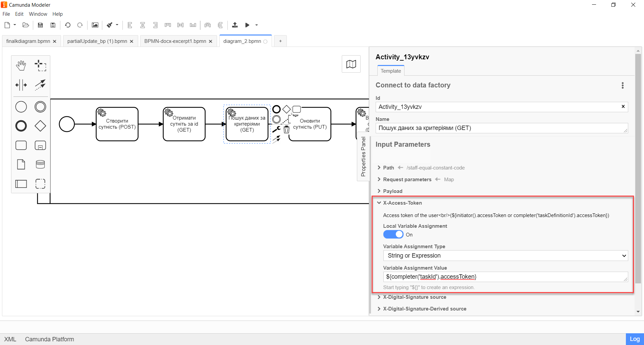Align elements left
Screen dimensions: 644x345
(x=130, y=25)
